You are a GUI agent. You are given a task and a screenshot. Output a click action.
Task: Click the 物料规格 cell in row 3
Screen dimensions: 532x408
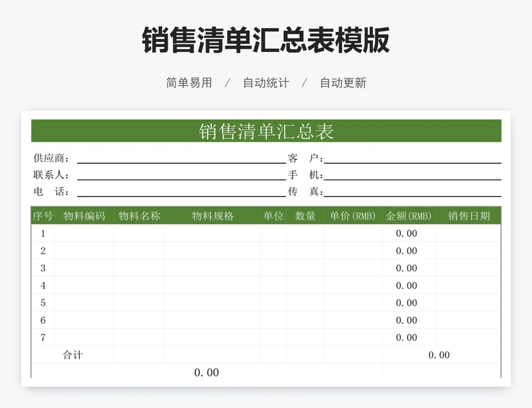213,268
